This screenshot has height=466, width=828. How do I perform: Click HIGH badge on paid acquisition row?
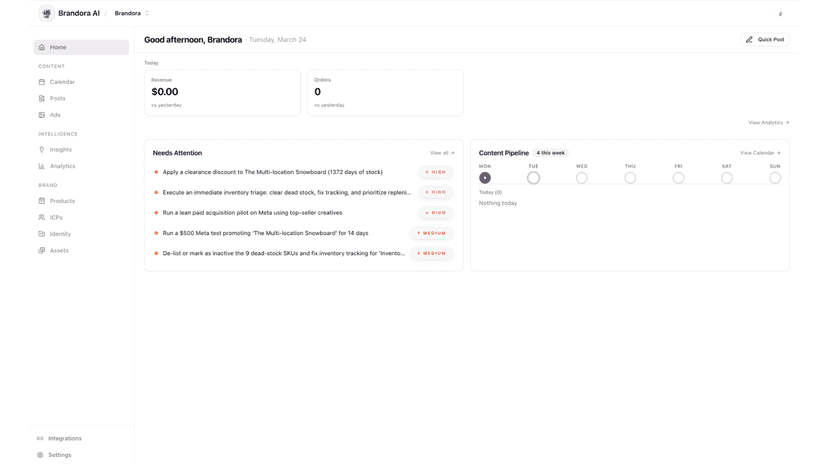436,213
